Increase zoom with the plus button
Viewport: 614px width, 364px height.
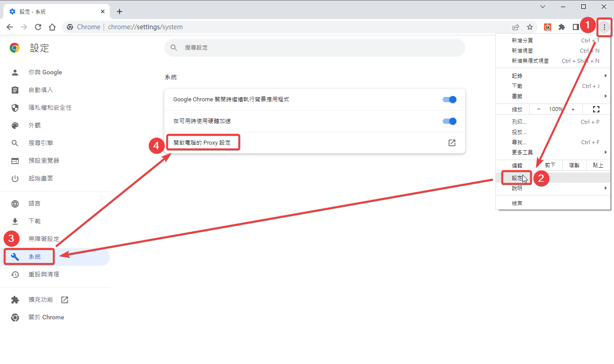click(x=573, y=109)
